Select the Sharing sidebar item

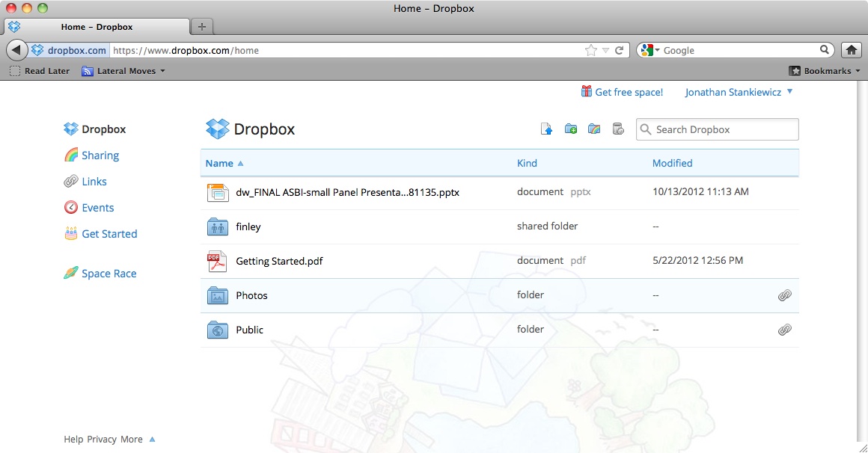pos(99,155)
